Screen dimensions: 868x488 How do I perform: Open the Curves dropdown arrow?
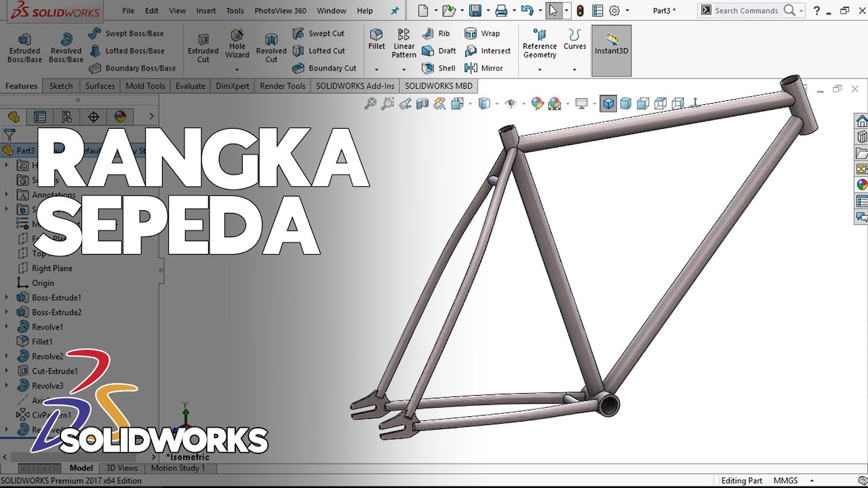(x=574, y=69)
